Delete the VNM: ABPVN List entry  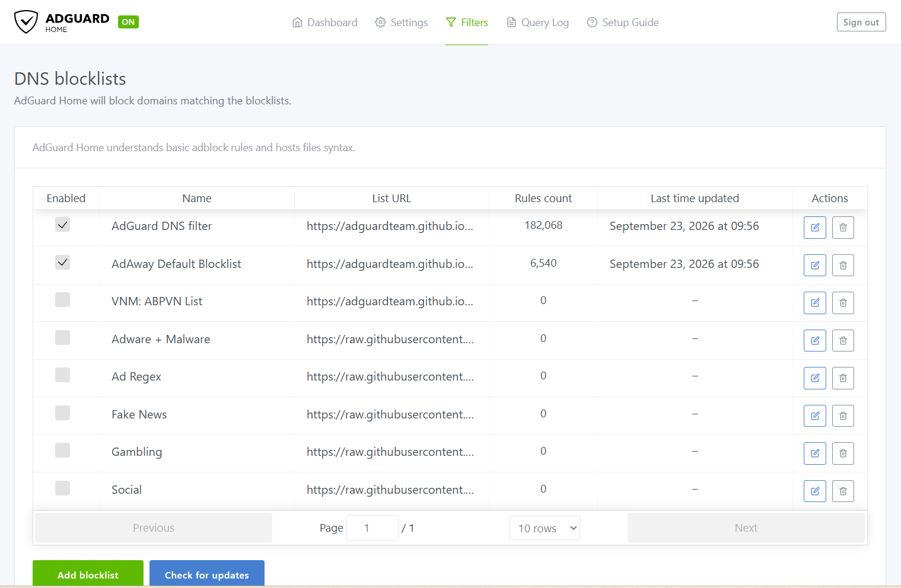click(843, 303)
